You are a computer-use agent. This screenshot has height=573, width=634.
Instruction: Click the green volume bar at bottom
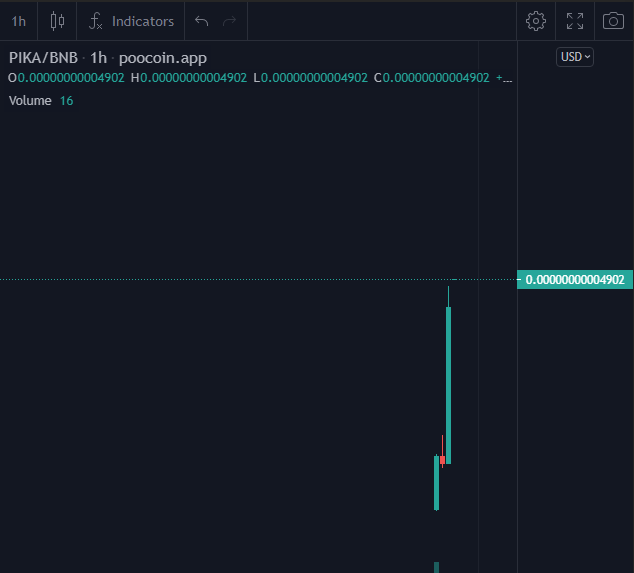pos(436,567)
